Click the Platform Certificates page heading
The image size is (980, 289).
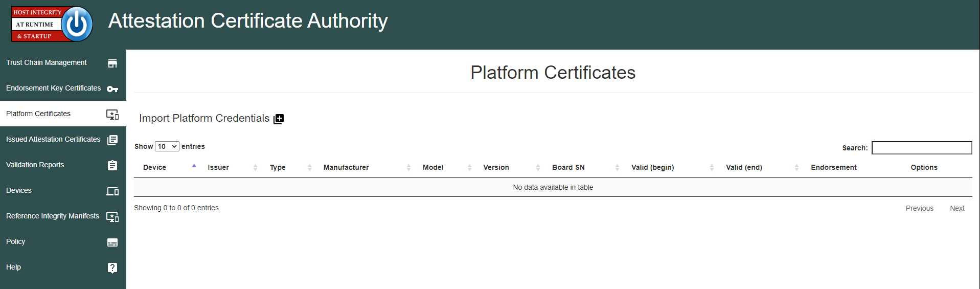point(553,73)
